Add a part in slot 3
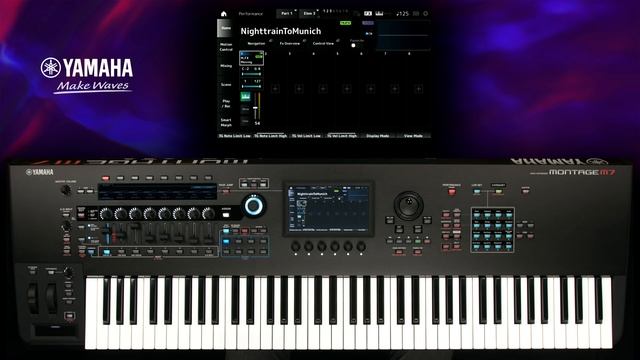The width and height of the screenshot is (640, 360). 299,89
